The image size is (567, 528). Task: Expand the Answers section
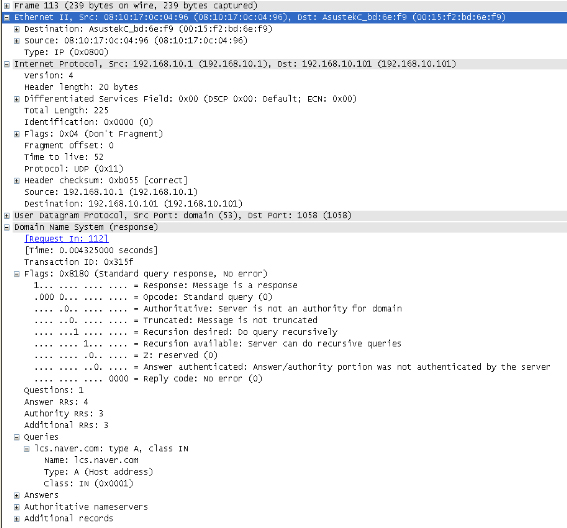[x=17, y=495]
